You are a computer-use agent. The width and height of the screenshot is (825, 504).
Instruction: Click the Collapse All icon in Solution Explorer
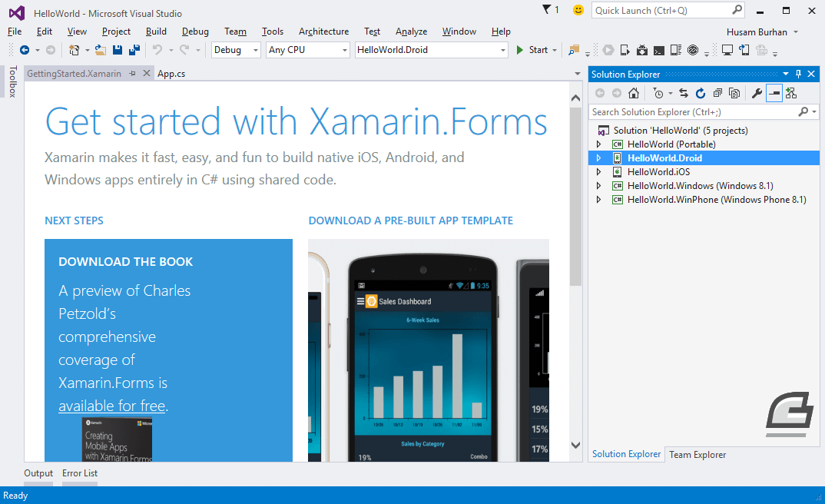(x=717, y=94)
